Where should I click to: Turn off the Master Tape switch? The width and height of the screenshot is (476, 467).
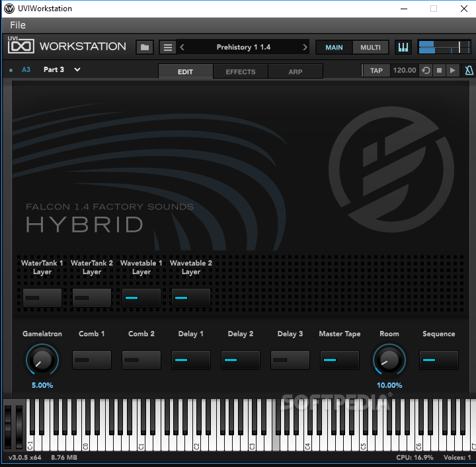[x=340, y=360]
